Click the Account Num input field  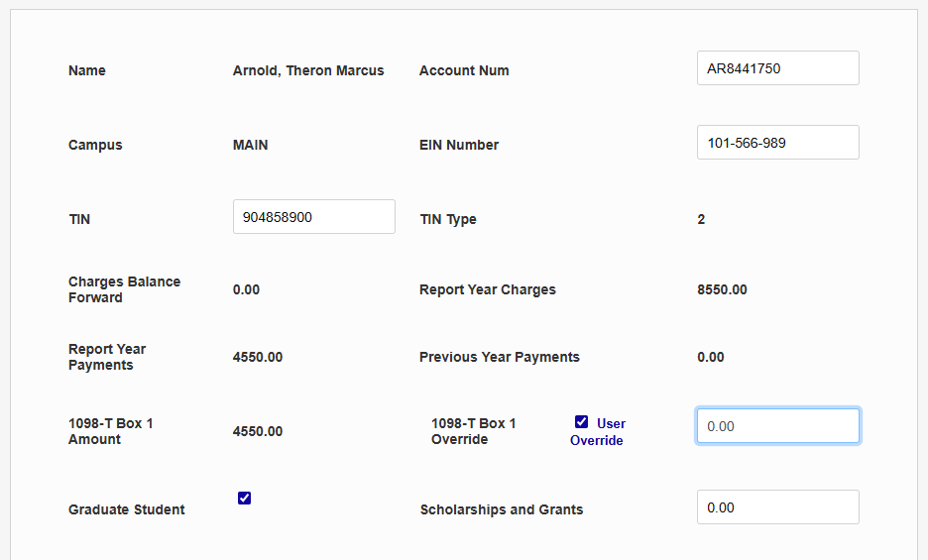[777, 68]
